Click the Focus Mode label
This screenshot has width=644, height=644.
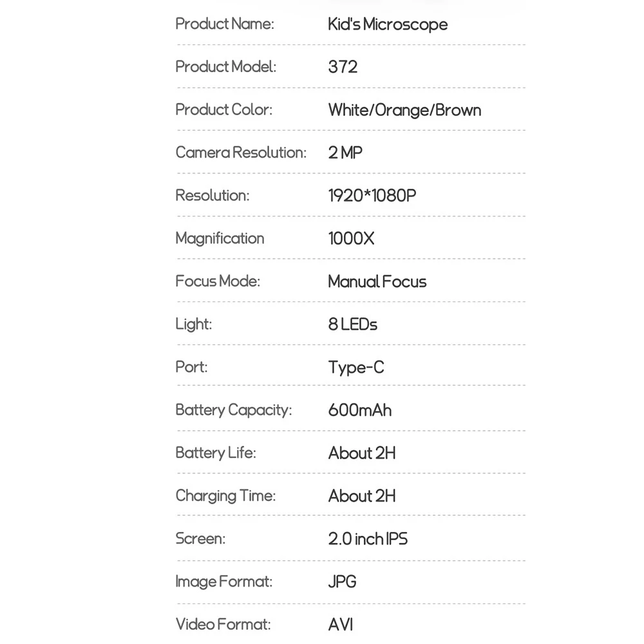tap(218, 281)
